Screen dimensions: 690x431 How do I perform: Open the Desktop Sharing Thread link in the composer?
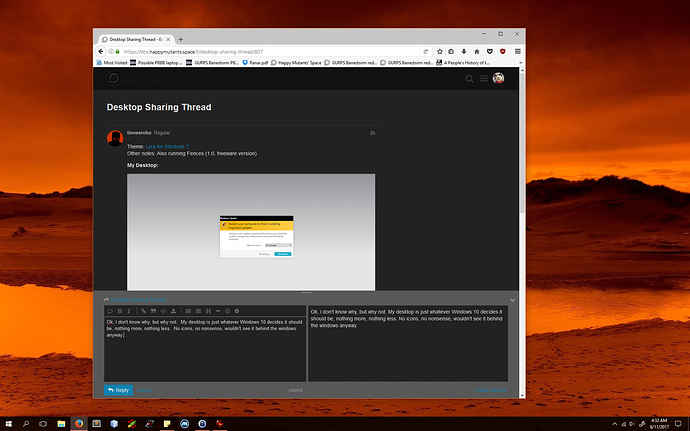point(138,300)
